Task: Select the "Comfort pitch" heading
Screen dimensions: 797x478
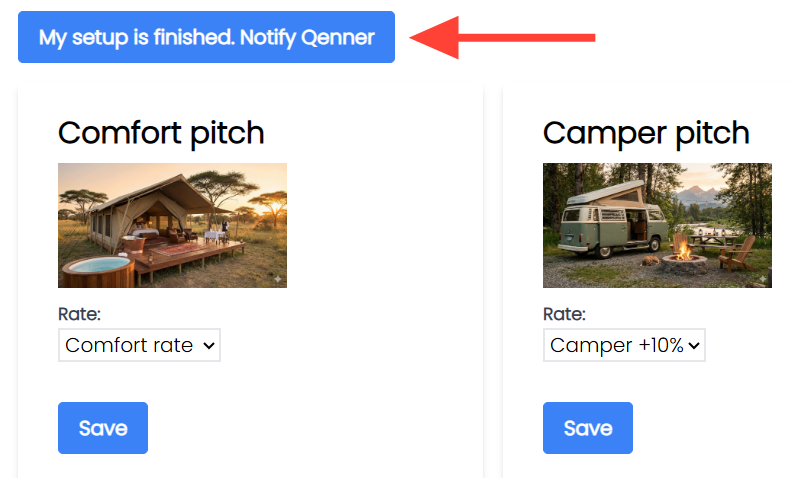Action: [161, 132]
